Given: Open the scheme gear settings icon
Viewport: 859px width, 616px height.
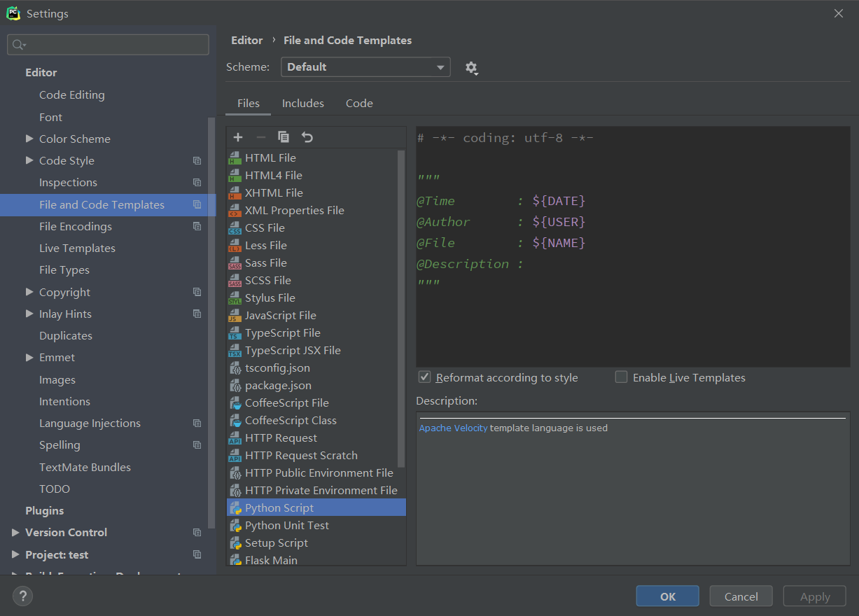Looking at the screenshot, I should pyautogui.click(x=471, y=68).
